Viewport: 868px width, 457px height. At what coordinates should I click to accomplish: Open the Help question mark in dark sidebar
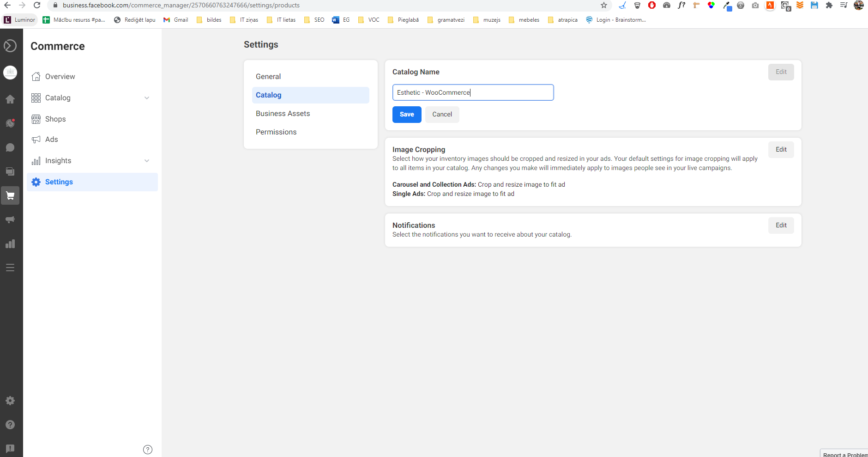(10, 425)
